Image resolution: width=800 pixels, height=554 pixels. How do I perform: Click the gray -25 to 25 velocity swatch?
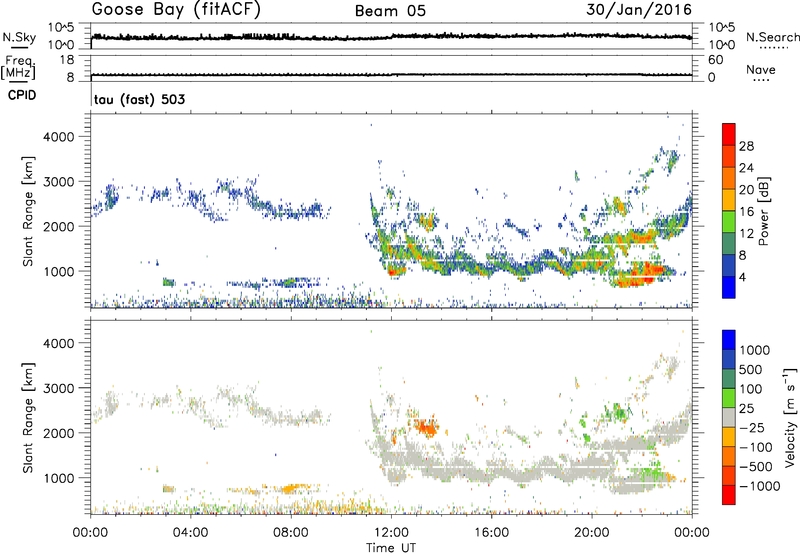pos(729,418)
